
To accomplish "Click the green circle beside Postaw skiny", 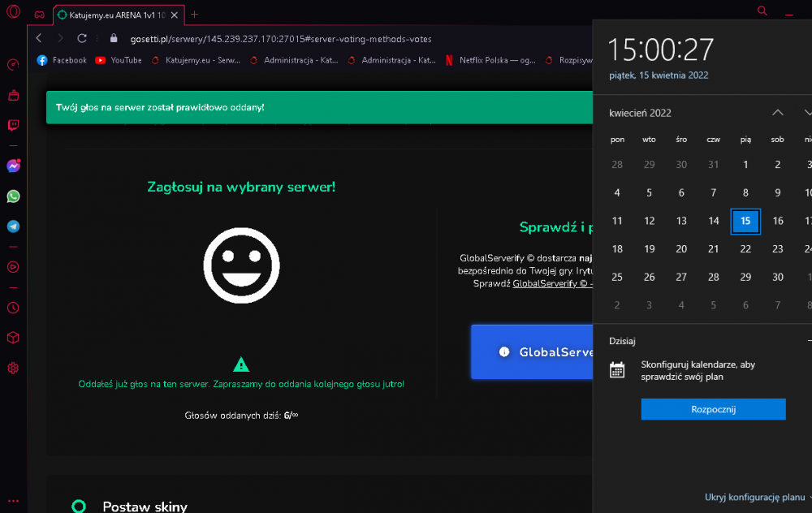I will (79, 506).
